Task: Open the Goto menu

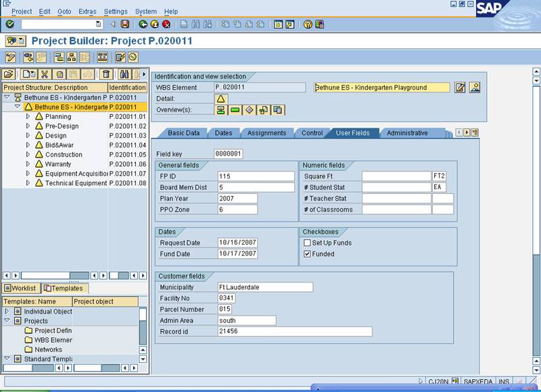Action: tap(64, 11)
